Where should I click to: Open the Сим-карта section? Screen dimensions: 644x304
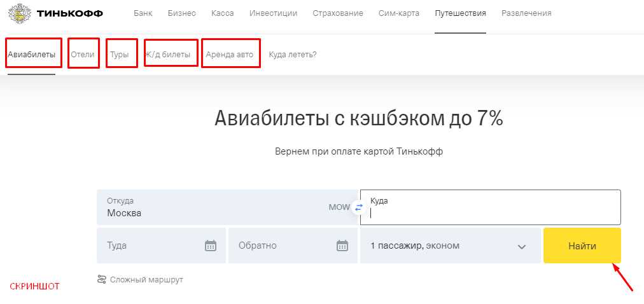[399, 13]
